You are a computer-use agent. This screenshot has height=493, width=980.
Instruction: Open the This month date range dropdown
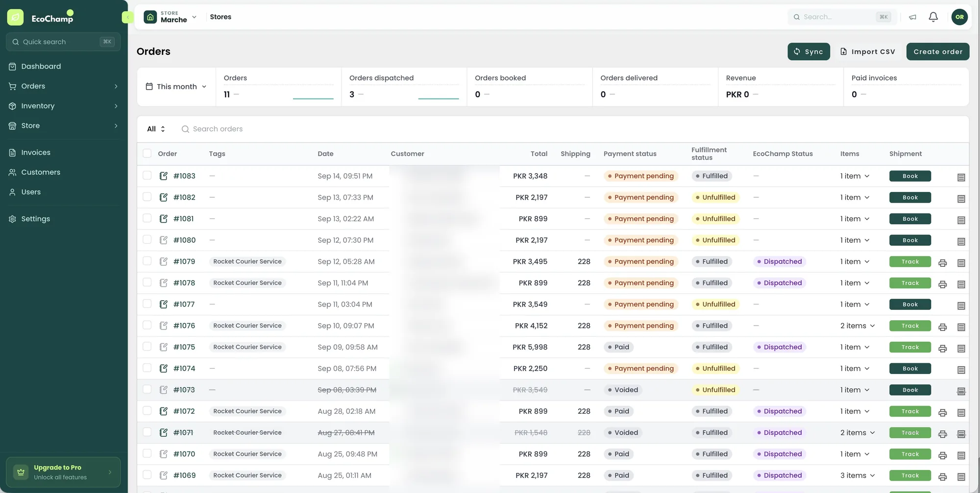coord(176,87)
